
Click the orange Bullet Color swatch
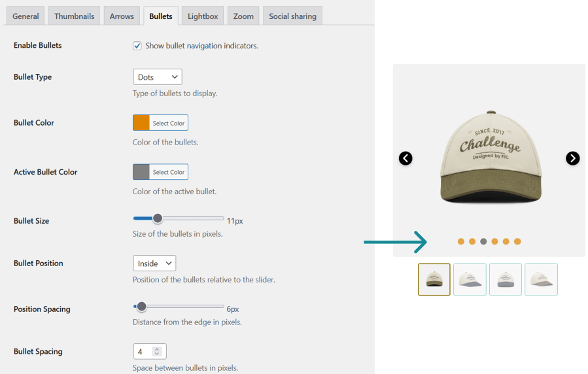coord(141,123)
